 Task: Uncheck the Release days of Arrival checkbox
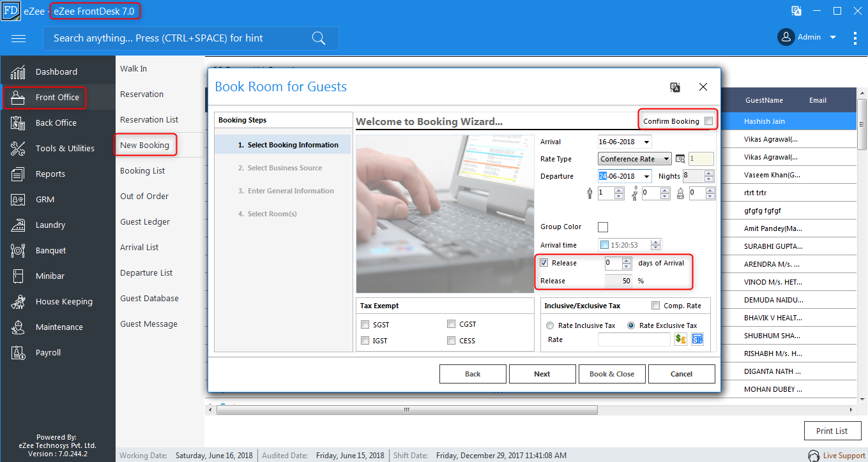point(544,263)
